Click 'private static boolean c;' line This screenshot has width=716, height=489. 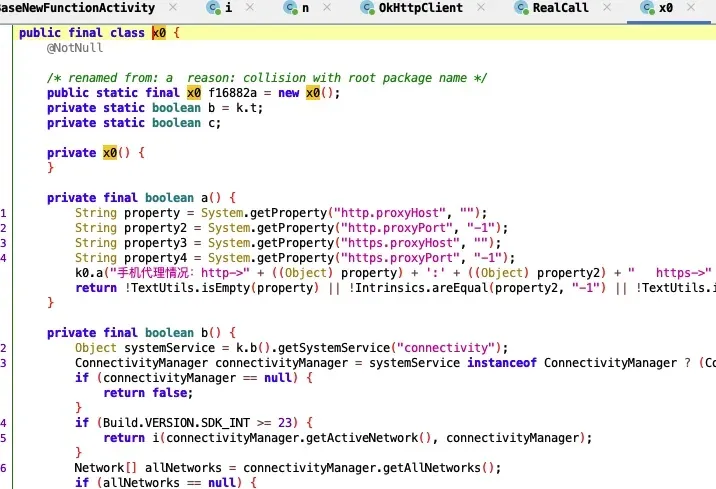click(x=134, y=123)
